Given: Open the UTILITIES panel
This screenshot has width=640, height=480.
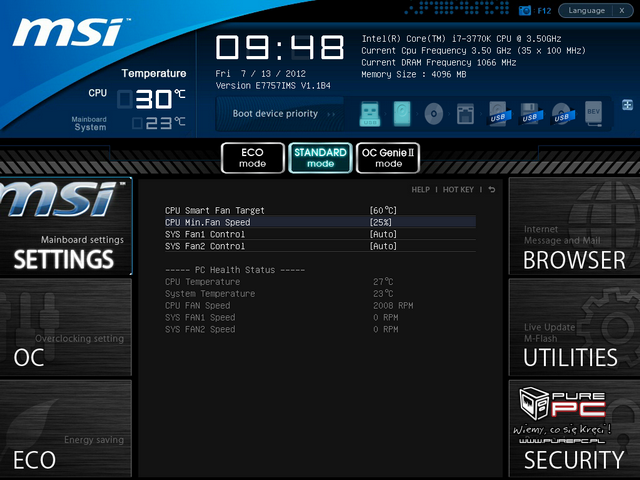Looking at the screenshot, I should tap(574, 327).
